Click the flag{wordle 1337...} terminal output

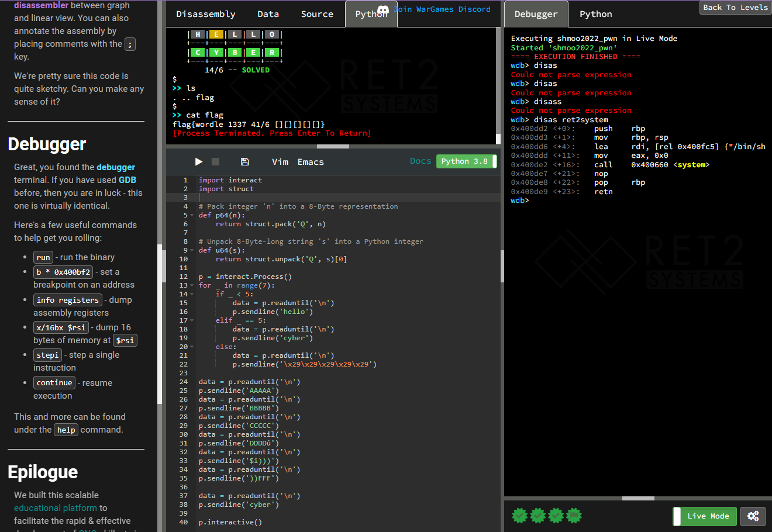pyautogui.click(x=249, y=125)
